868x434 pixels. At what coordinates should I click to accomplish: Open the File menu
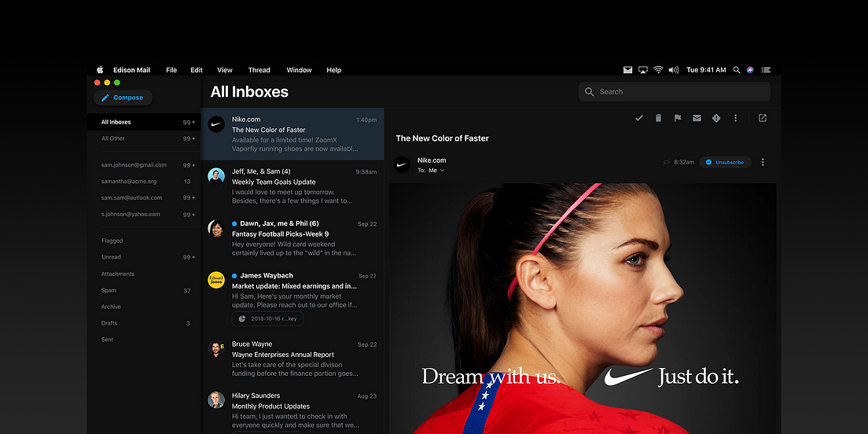click(x=171, y=70)
